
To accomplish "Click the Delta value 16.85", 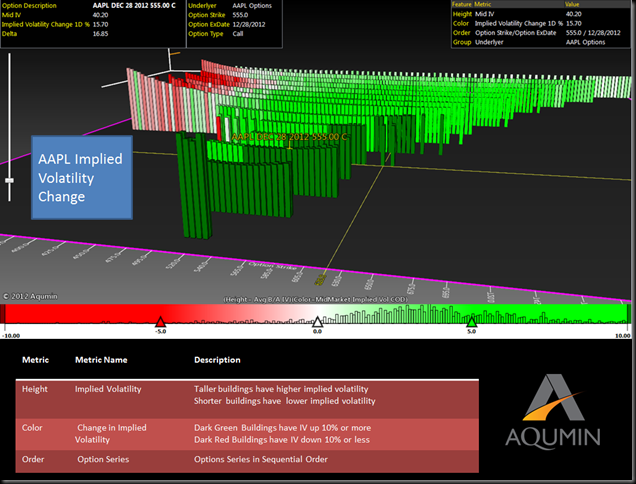I will click(x=100, y=34).
